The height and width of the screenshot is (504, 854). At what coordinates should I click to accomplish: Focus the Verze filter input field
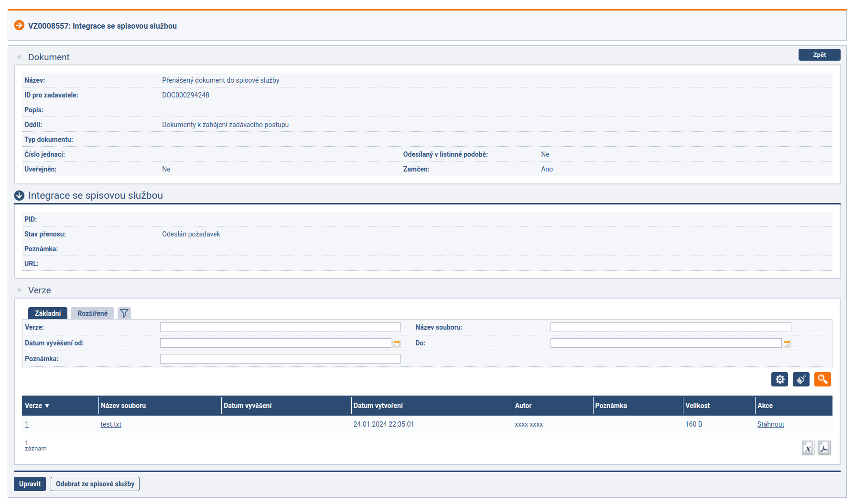tap(281, 327)
